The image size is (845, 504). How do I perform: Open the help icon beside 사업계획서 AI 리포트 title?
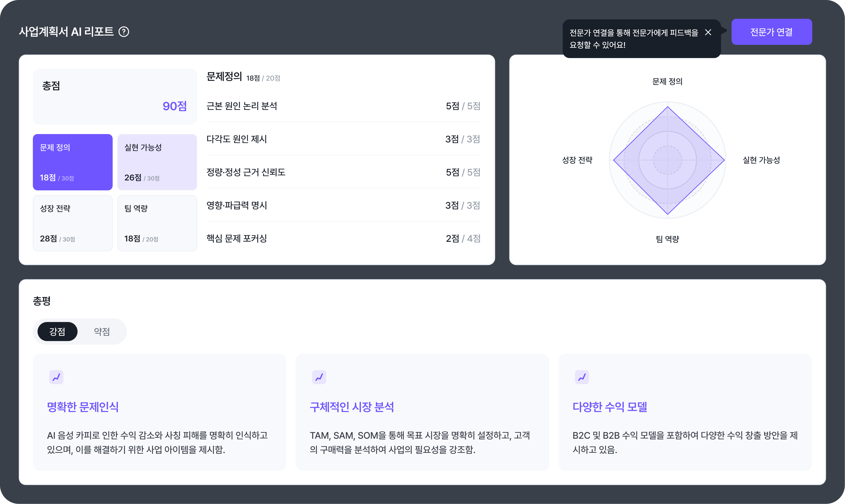click(x=124, y=32)
